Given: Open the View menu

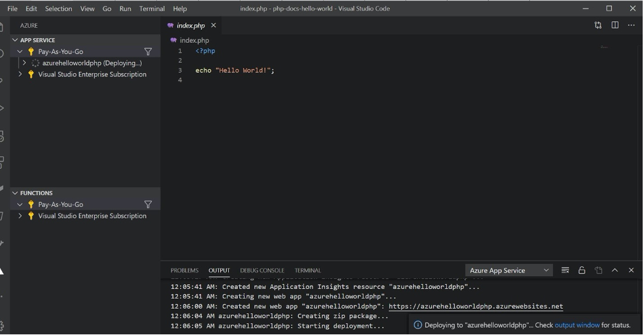Looking at the screenshot, I should point(87,9).
